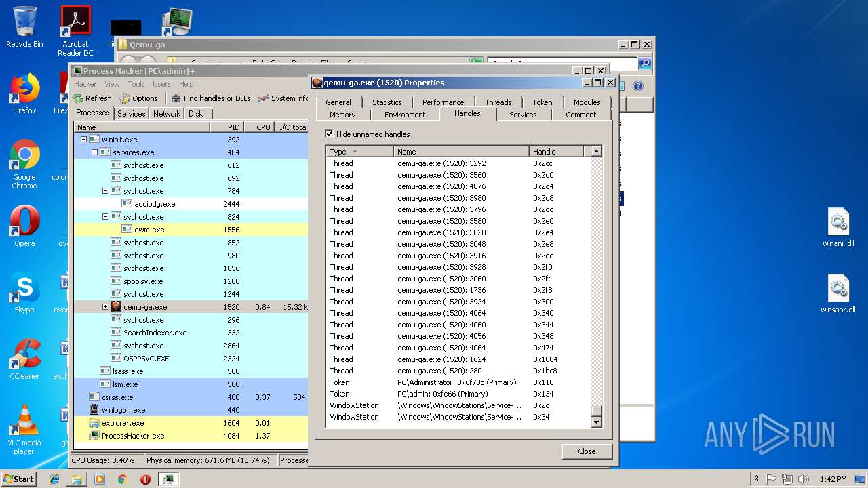Open the Users menu
Viewport: 868px width, 488px height.
pyautogui.click(x=161, y=84)
